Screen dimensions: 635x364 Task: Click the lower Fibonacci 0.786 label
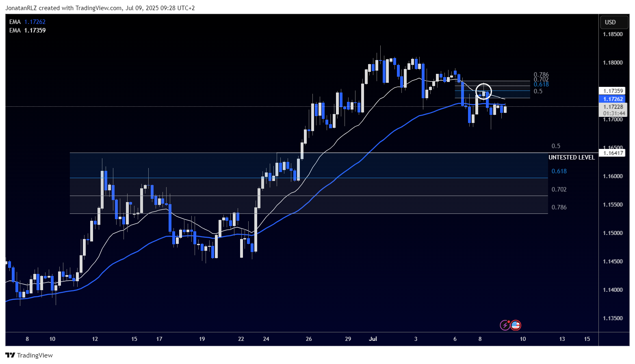tap(559, 207)
